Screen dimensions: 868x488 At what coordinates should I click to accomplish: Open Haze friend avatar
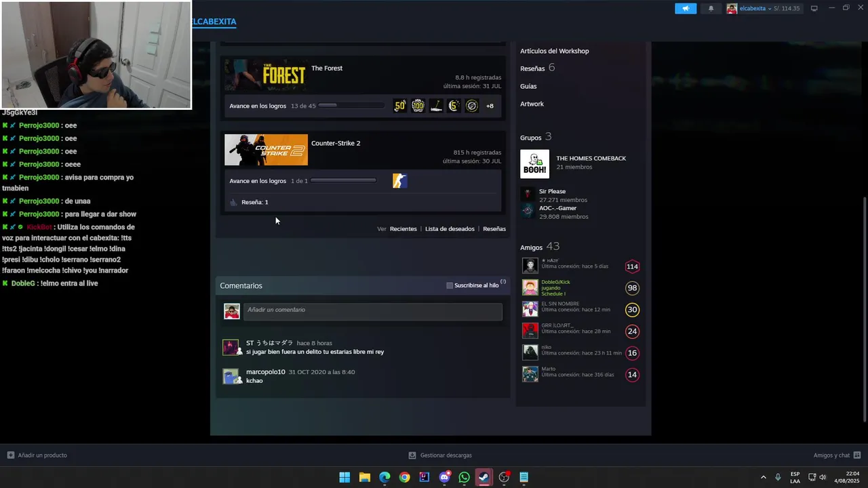530,266
